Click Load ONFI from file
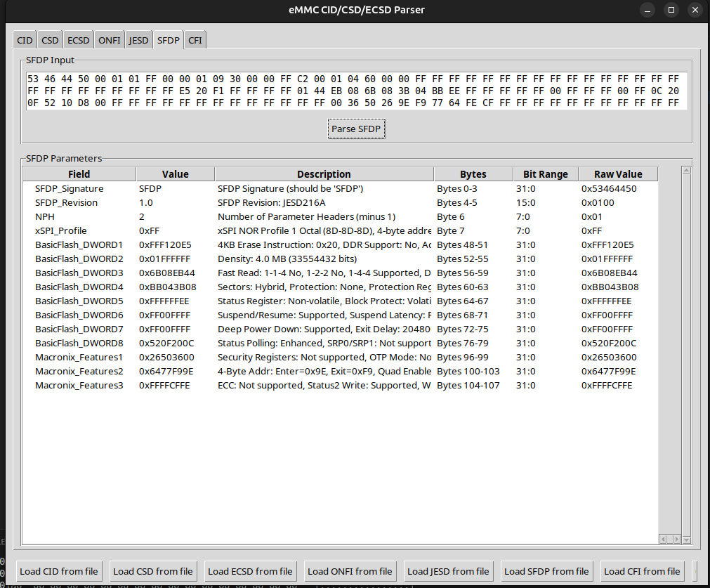710x588 pixels. click(x=350, y=571)
